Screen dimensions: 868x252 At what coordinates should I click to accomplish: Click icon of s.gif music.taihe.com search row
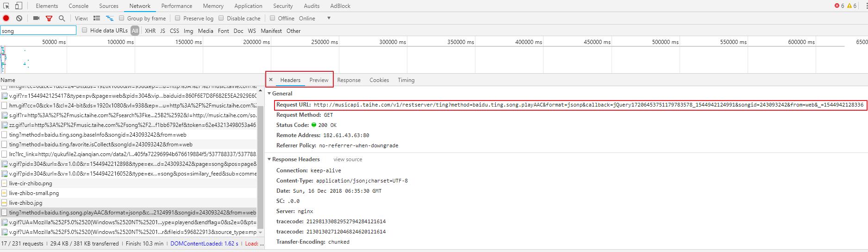pos(4,115)
